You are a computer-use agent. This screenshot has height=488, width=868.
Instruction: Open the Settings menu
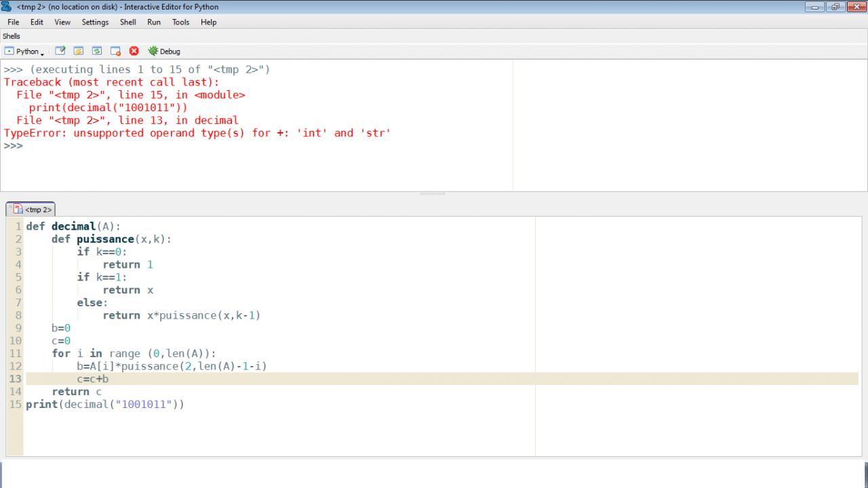pyautogui.click(x=95, y=22)
